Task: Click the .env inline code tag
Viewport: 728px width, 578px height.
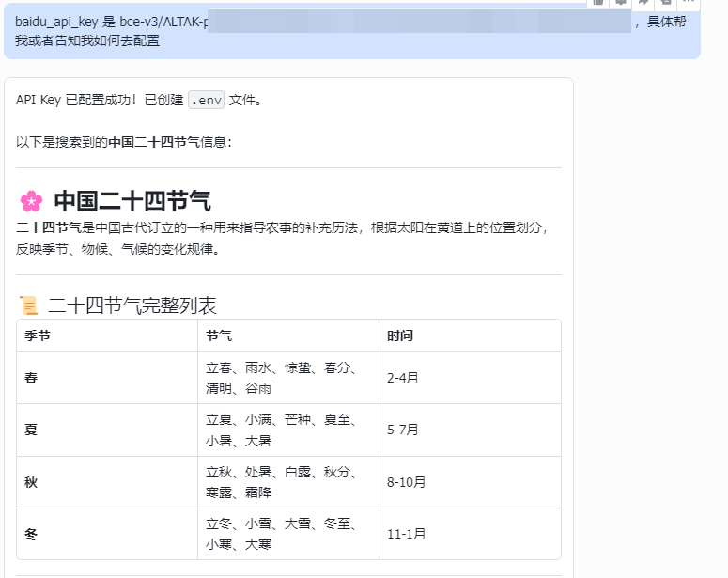Action: [206, 101]
